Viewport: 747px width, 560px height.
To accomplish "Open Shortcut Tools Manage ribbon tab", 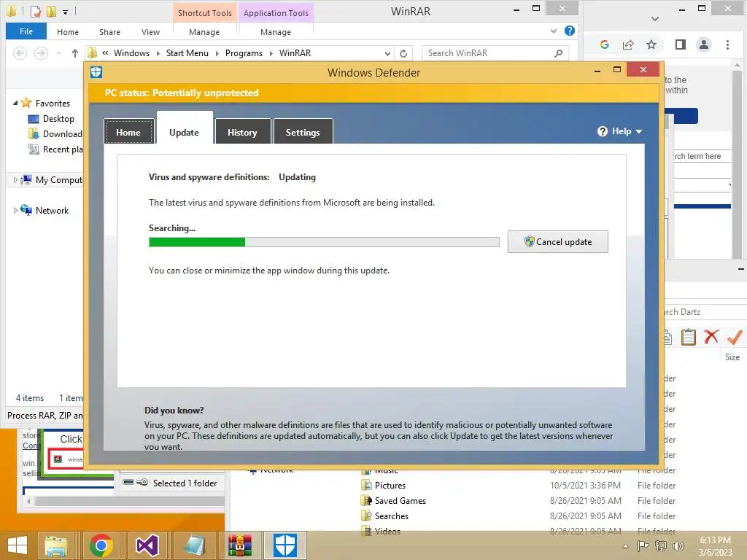I will [x=204, y=32].
